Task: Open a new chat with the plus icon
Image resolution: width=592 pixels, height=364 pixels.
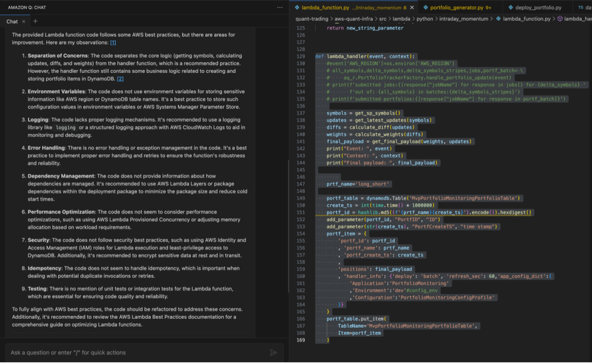Action: (x=35, y=22)
